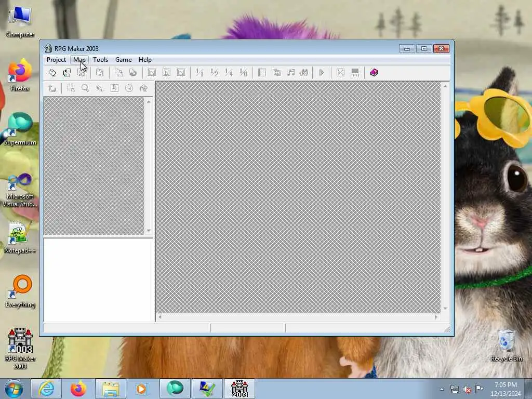Set map zoom to 1/4 scale
Image resolution: width=532 pixels, height=399 pixels.
[x=229, y=72]
